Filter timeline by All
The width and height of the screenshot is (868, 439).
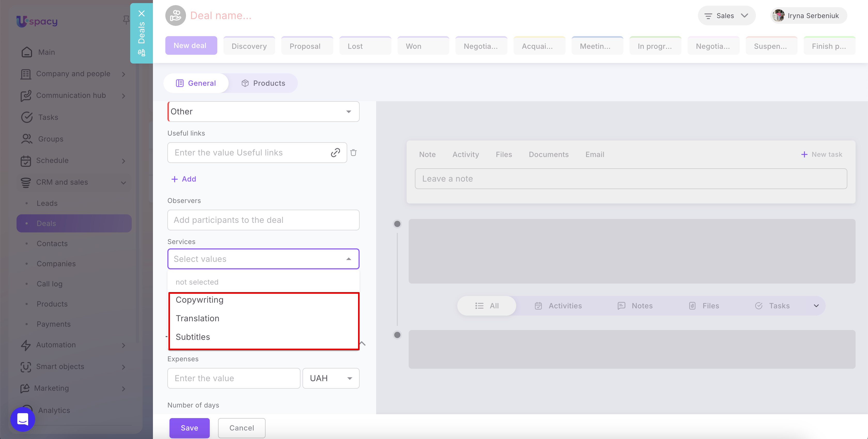pos(486,306)
